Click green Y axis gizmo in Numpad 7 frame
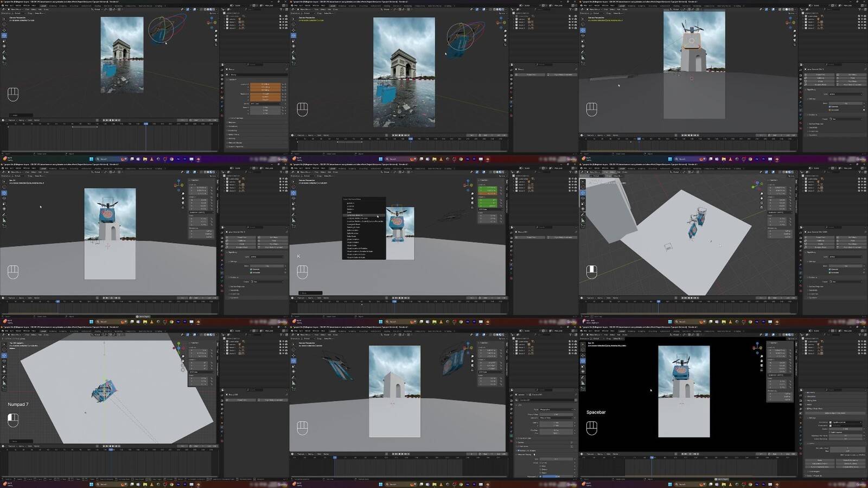The image size is (868, 488). [x=178, y=344]
